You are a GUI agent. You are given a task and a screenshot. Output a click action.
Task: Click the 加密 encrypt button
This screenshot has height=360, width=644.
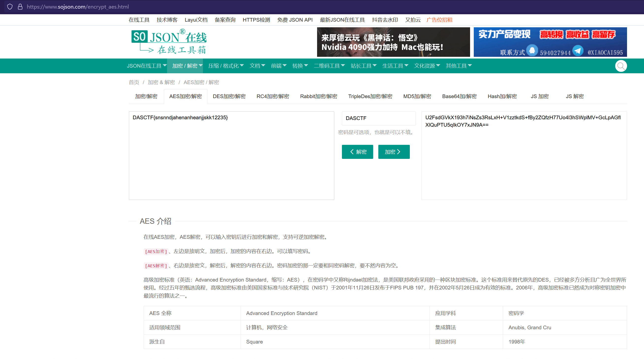[x=394, y=152]
